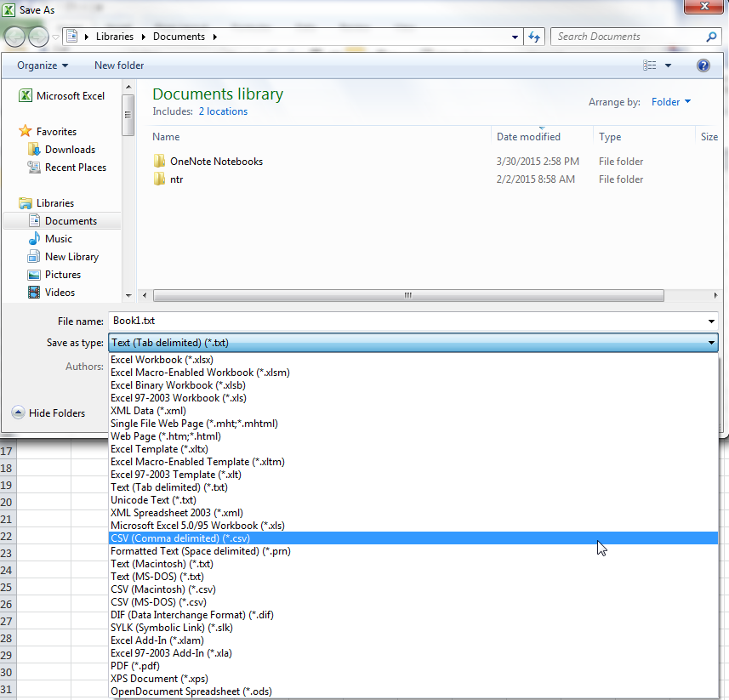Click row header 22 in Excel sheet
Screen dimensions: 729x700
7,536
